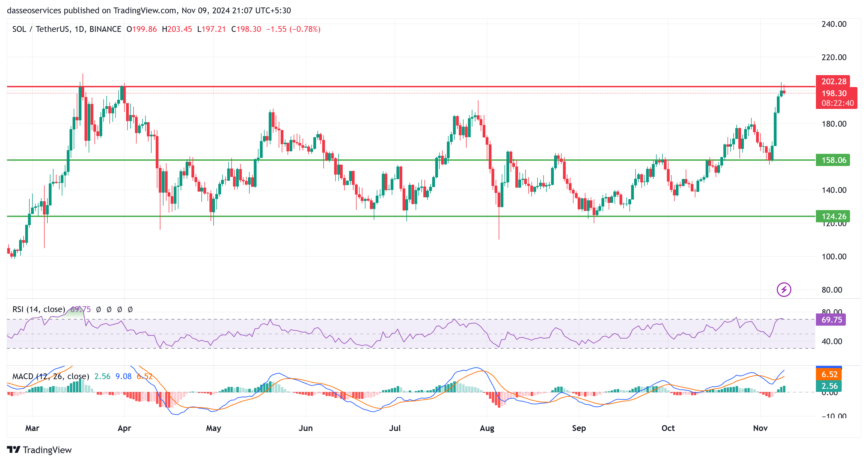Screen dimensions: 868x462
Task: Click the TradingView logo at bottom left
Action: coord(39,450)
